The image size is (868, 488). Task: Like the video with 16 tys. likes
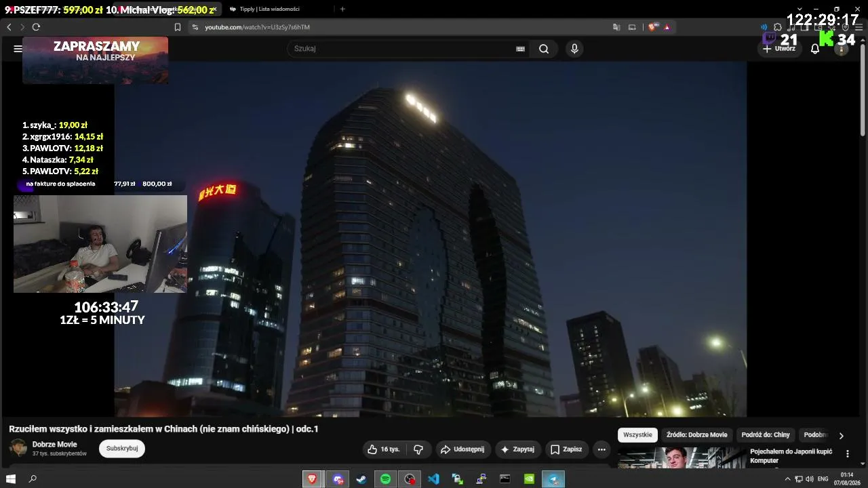(384, 449)
